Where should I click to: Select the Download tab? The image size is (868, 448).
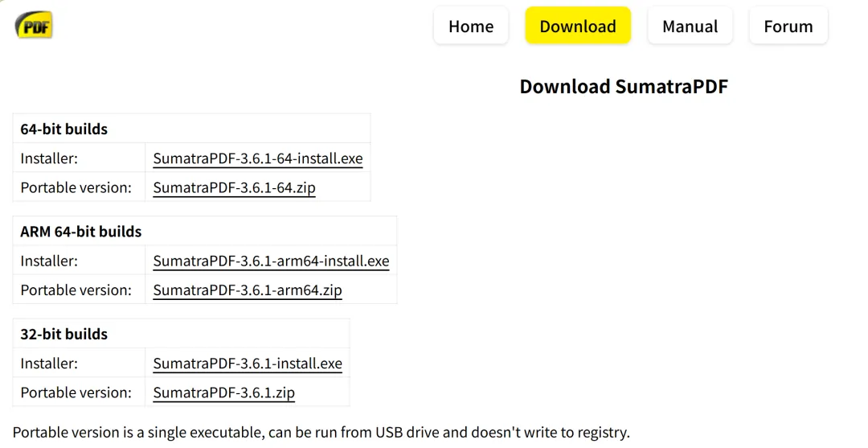point(577,26)
